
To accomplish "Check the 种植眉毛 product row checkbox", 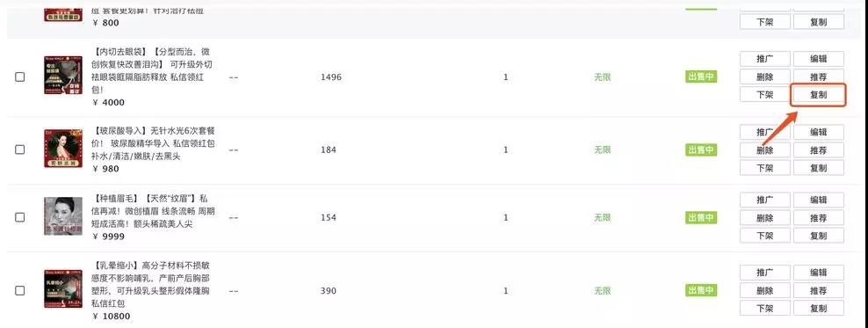I will (x=20, y=217).
